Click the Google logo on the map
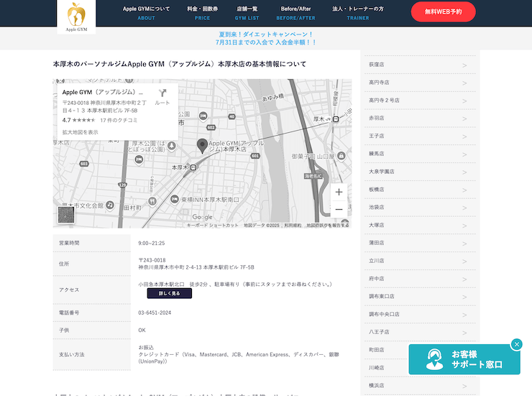 [x=202, y=217]
